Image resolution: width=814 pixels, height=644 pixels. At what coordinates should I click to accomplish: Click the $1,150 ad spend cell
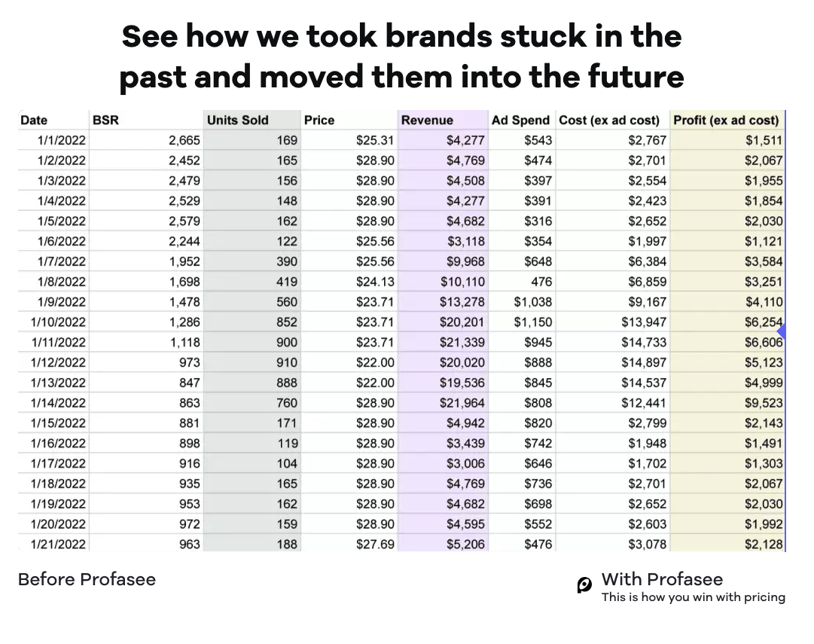tap(533, 322)
